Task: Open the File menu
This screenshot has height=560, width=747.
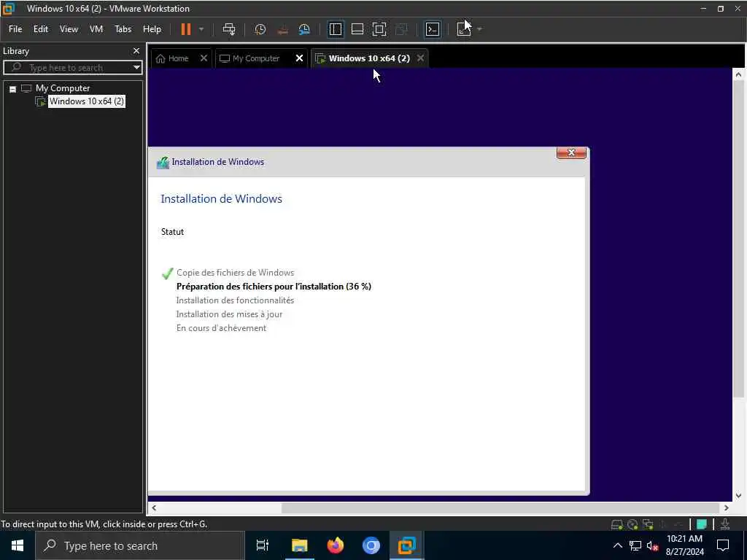Action: point(15,29)
